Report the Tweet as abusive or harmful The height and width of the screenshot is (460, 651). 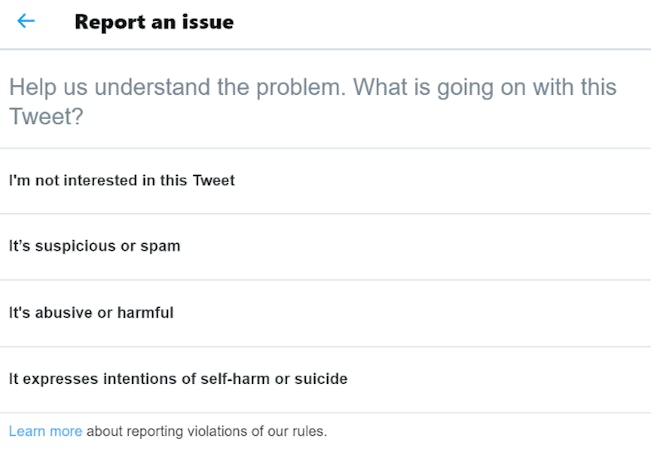(91, 313)
